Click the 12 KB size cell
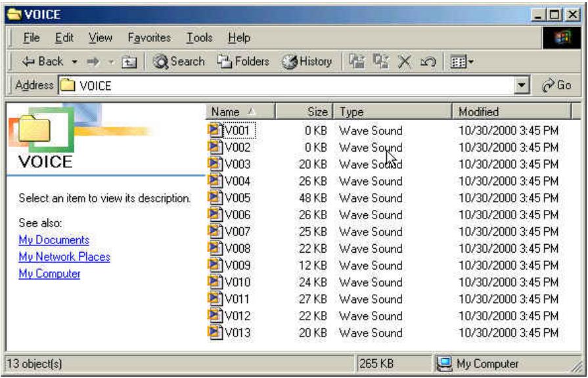This screenshot has width=588, height=378. [313, 265]
